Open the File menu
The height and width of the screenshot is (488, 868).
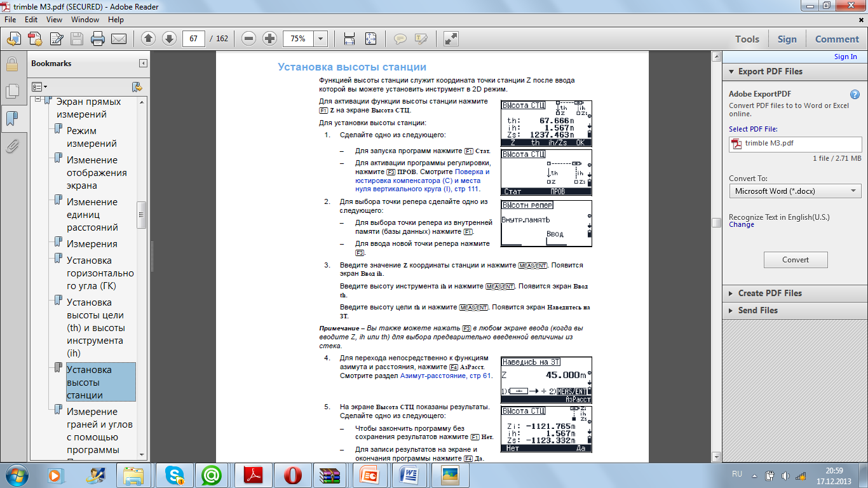click(11, 20)
